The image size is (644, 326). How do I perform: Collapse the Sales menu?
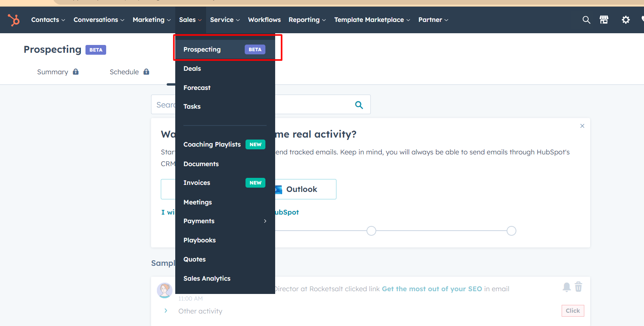(190, 20)
